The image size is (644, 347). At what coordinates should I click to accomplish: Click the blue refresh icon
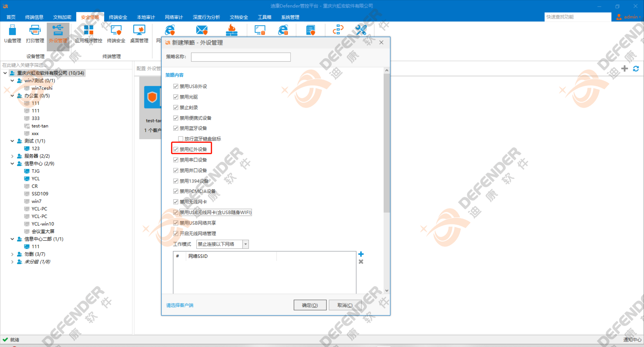[x=636, y=68]
